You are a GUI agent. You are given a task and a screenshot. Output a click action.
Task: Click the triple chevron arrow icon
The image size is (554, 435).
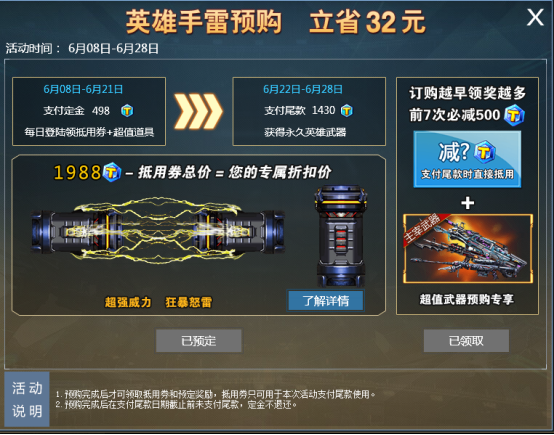pos(199,111)
